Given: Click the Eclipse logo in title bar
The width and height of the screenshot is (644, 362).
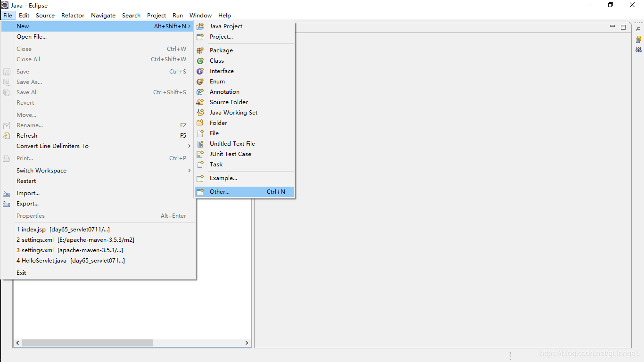Looking at the screenshot, I should pyautogui.click(x=5, y=5).
